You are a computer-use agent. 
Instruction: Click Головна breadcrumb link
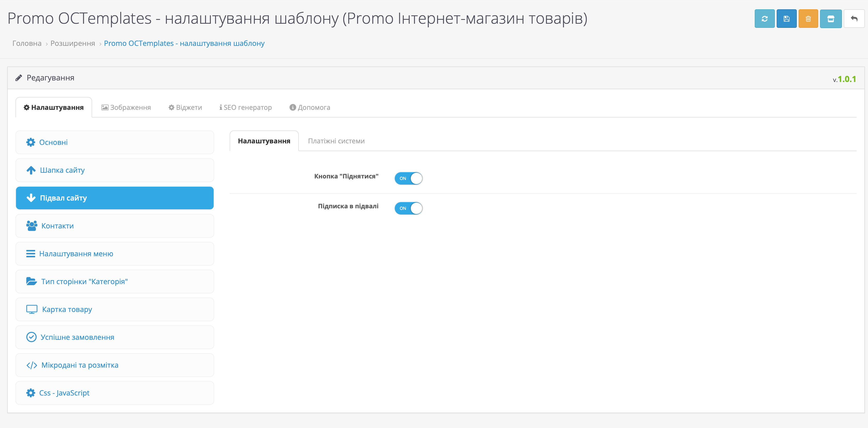pyautogui.click(x=27, y=43)
